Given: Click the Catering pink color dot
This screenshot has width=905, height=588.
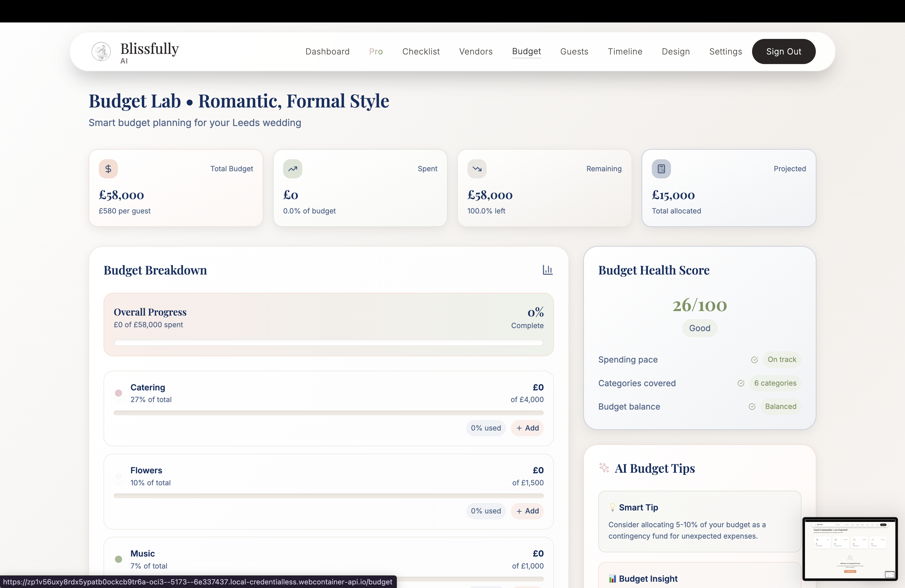Looking at the screenshot, I should (x=119, y=393).
